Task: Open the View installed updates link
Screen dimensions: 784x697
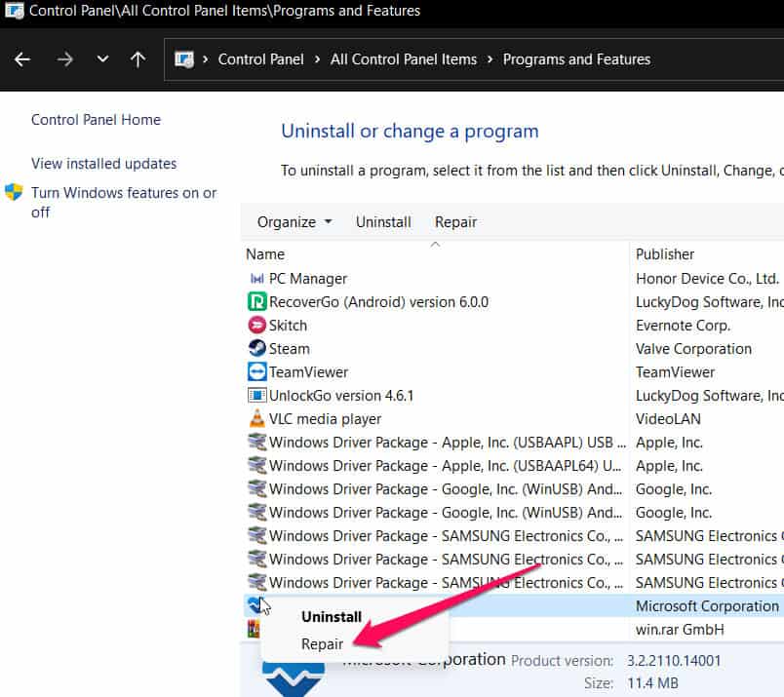Action: coord(103,164)
